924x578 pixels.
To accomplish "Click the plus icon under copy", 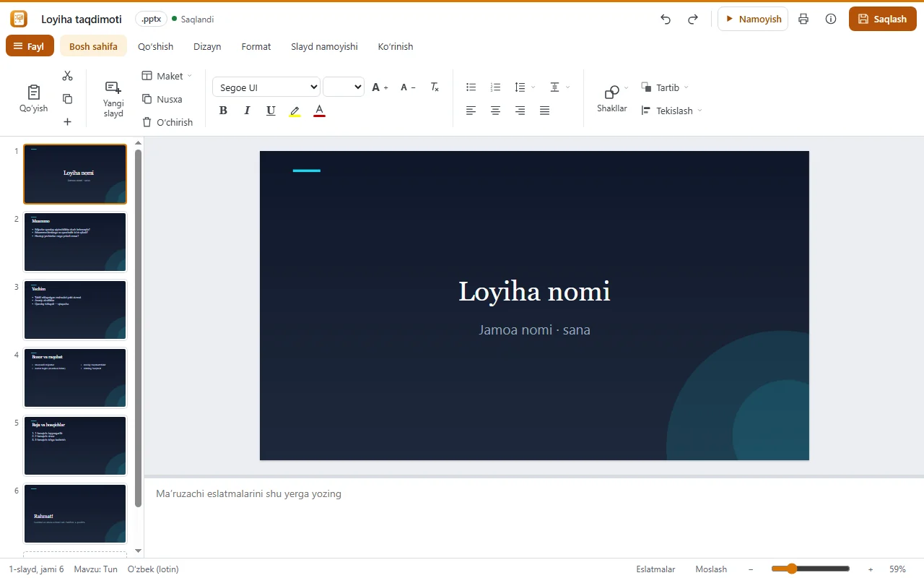I will click(67, 122).
